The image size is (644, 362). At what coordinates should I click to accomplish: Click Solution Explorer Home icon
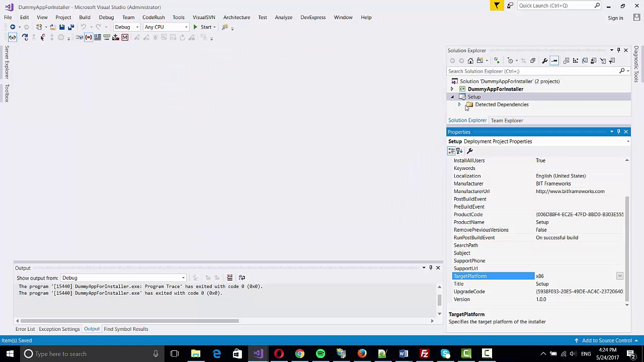pyautogui.click(x=470, y=61)
